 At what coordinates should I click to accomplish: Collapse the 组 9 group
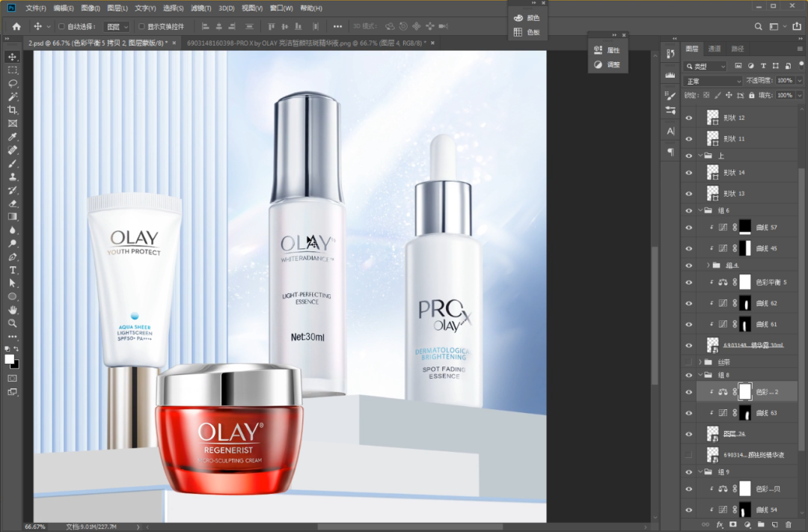pyautogui.click(x=700, y=471)
